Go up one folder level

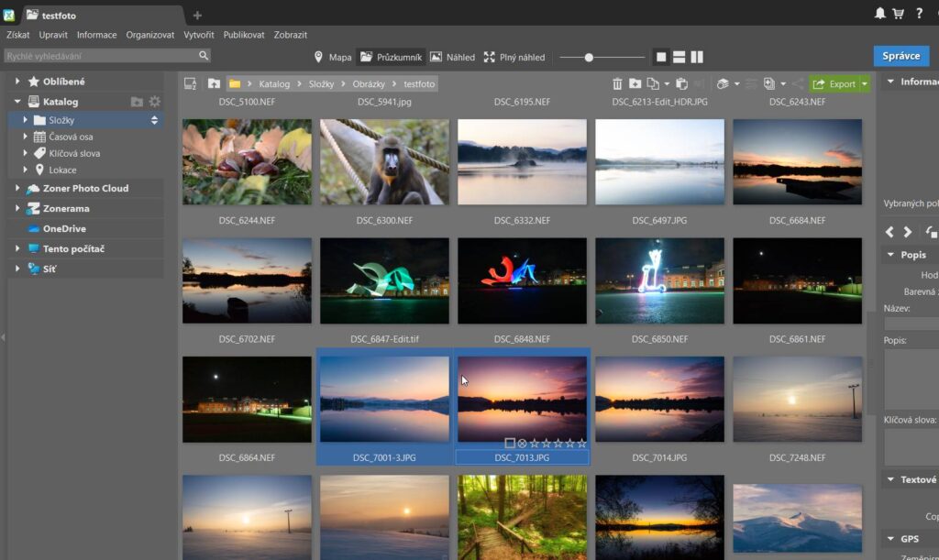coord(214,83)
